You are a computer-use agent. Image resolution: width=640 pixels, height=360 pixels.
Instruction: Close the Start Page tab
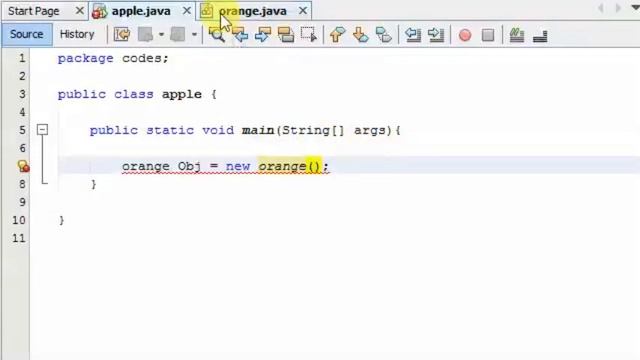pyautogui.click(x=80, y=11)
